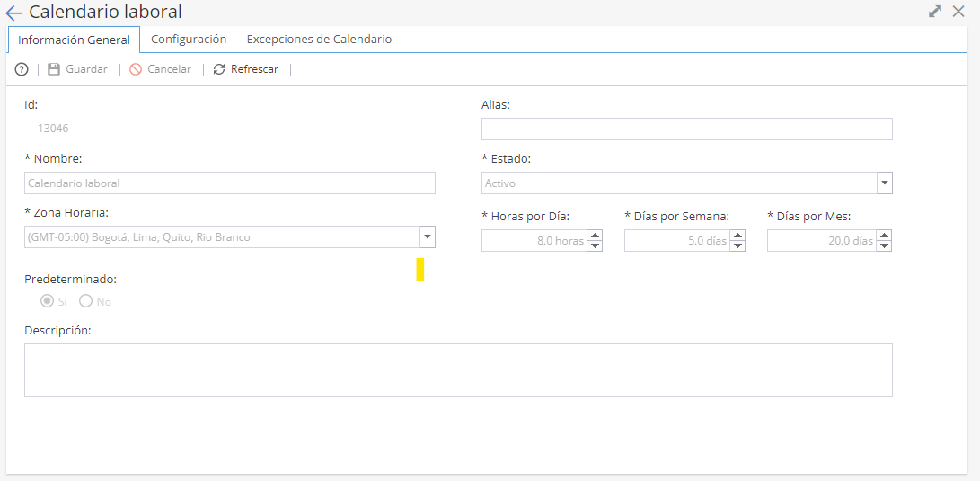Select the Información General tab
This screenshot has height=481, width=980.
click(x=74, y=40)
